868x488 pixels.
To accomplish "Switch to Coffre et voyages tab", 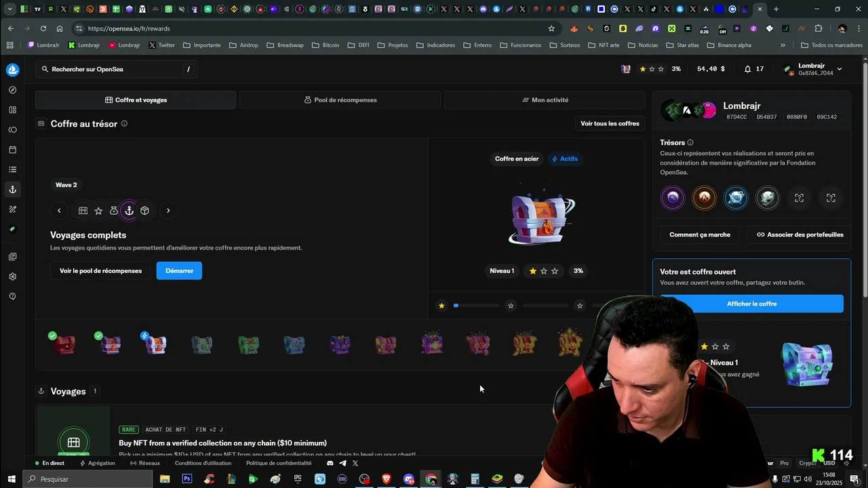I will [x=136, y=100].
